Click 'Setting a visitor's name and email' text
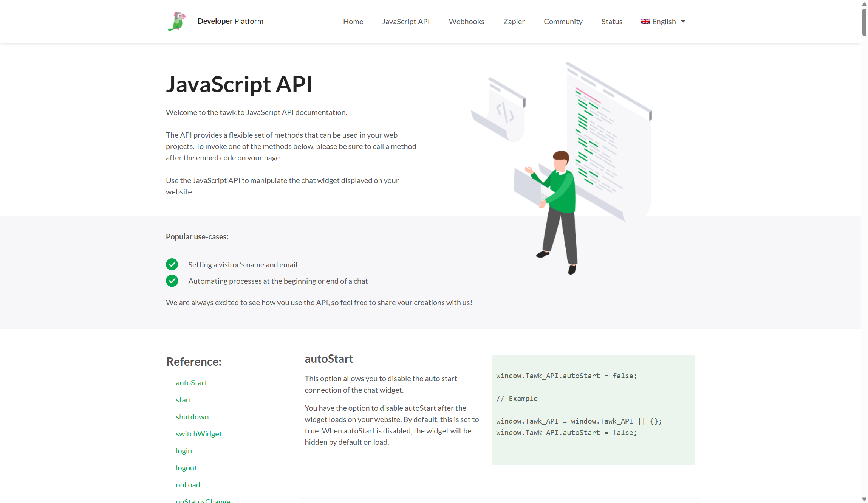 tap(243, 265)
